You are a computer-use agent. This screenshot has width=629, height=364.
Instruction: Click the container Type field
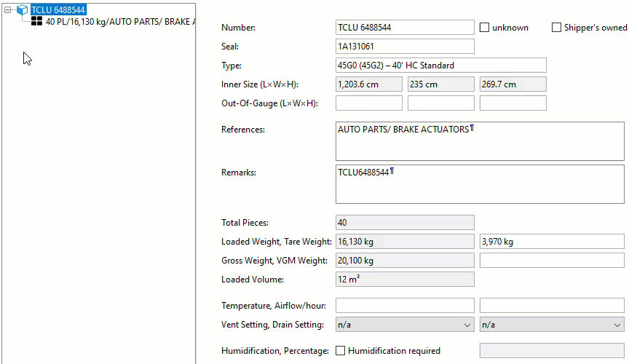[x=440, y=66]
